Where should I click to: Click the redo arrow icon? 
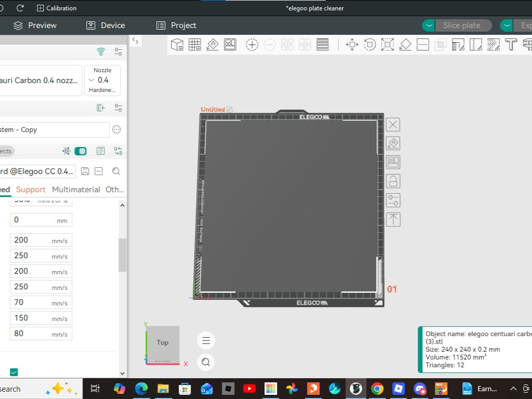point(20,8)
